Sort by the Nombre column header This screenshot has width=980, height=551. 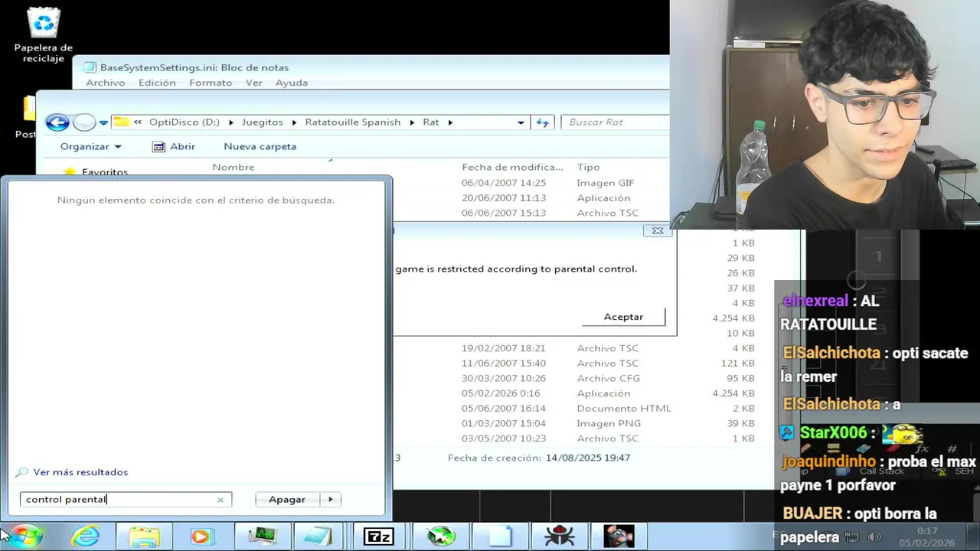(234, 167)
